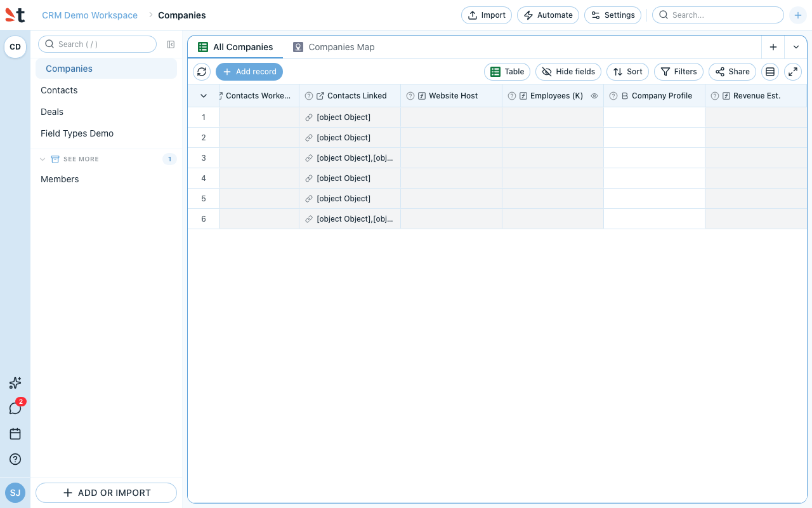The width and height of the screenshot is (812, 508).
Task: Expand the row selection chevron in header
Action: coord(204,96)
